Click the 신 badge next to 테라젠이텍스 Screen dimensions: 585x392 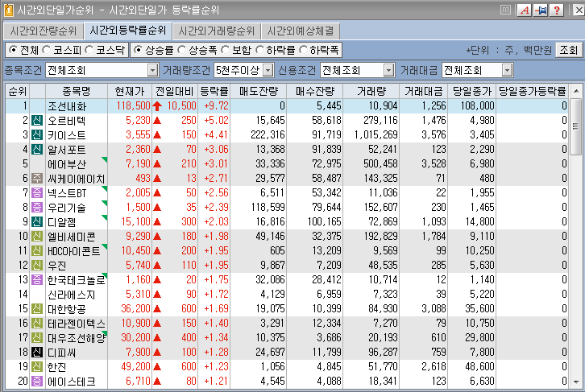36,324
